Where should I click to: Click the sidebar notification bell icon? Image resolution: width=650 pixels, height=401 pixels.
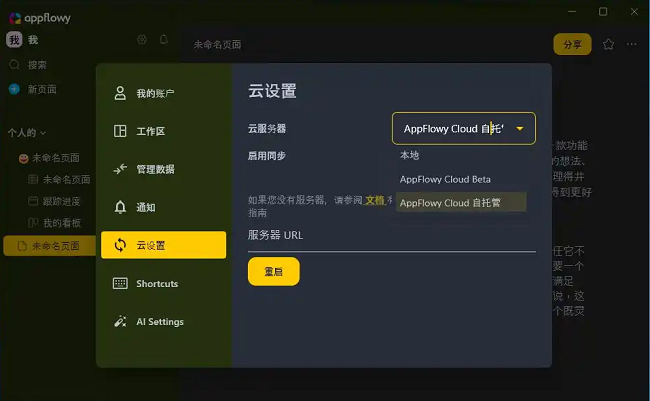point(164,39)
